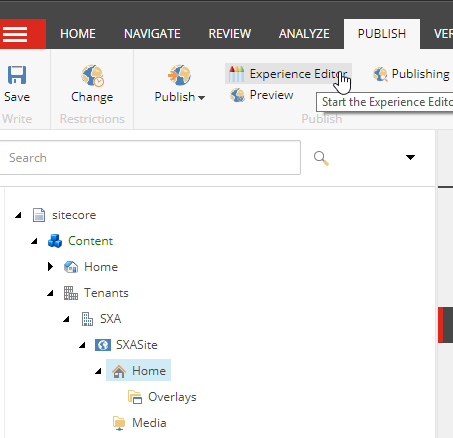Select the highlighted Home label under SXASite

pos(149,371)
